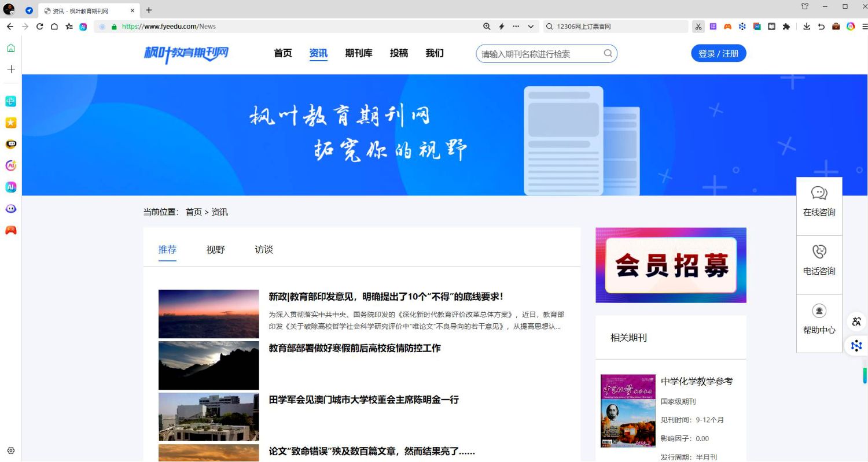This screenshot has width=868, height=462.
Task: Open the browser hamburger main menu
Action: (865, 26)
